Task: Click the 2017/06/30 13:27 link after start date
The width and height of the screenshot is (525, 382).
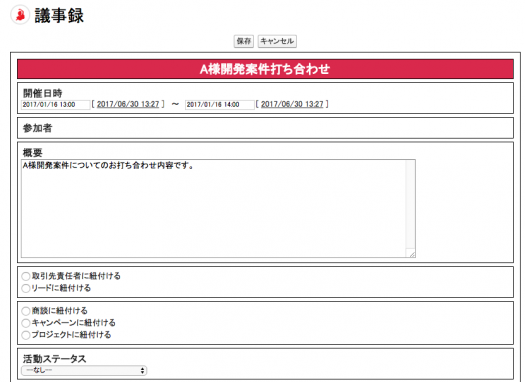Action: click(128, 104)
